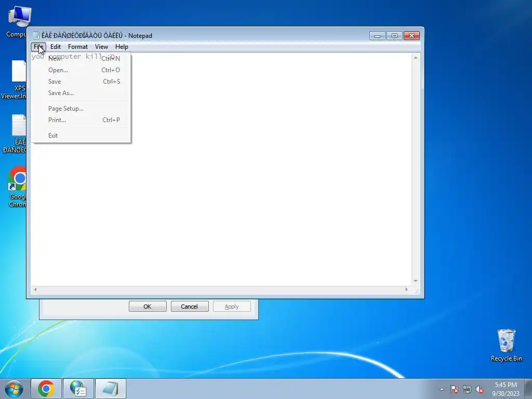Click the Show desktop button at taskbar end
This screenshot has height=399, width=532.
528,389
